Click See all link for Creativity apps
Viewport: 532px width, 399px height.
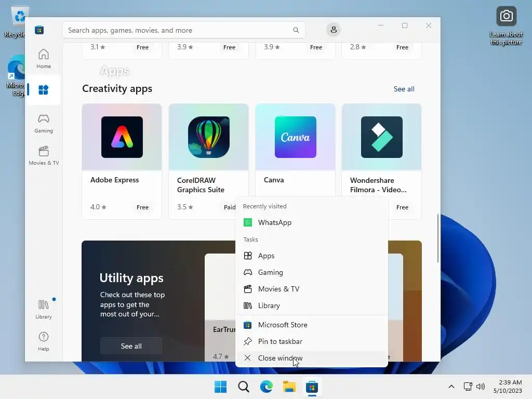(404, 89)
